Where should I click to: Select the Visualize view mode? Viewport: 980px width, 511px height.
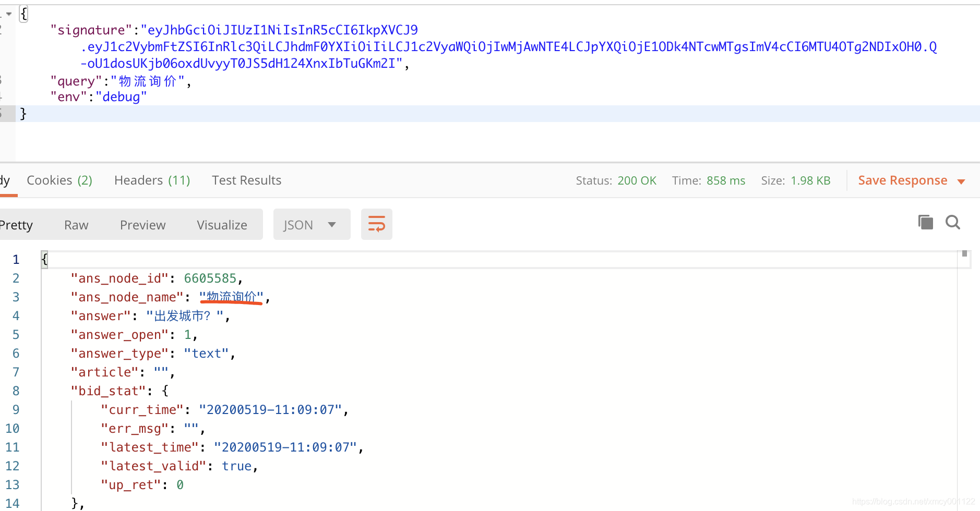click(x=222, y=225)
